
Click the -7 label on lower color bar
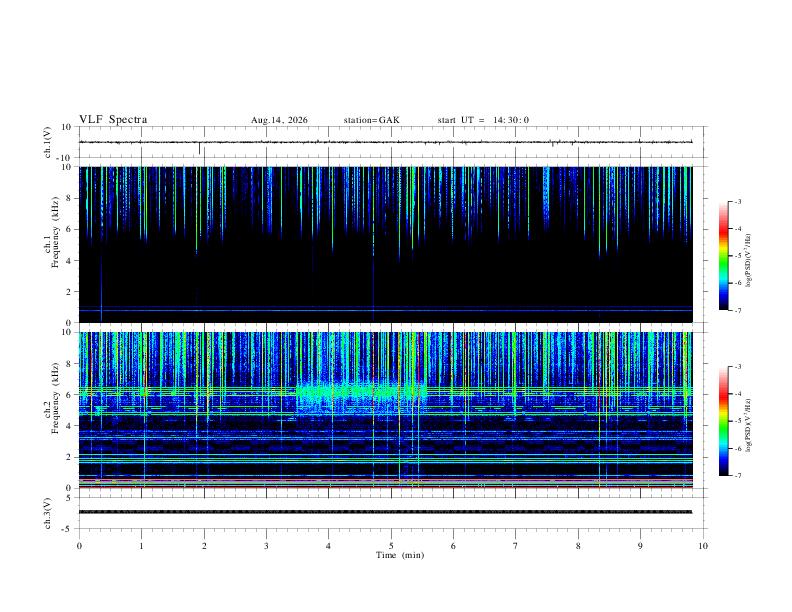point(737,475)
